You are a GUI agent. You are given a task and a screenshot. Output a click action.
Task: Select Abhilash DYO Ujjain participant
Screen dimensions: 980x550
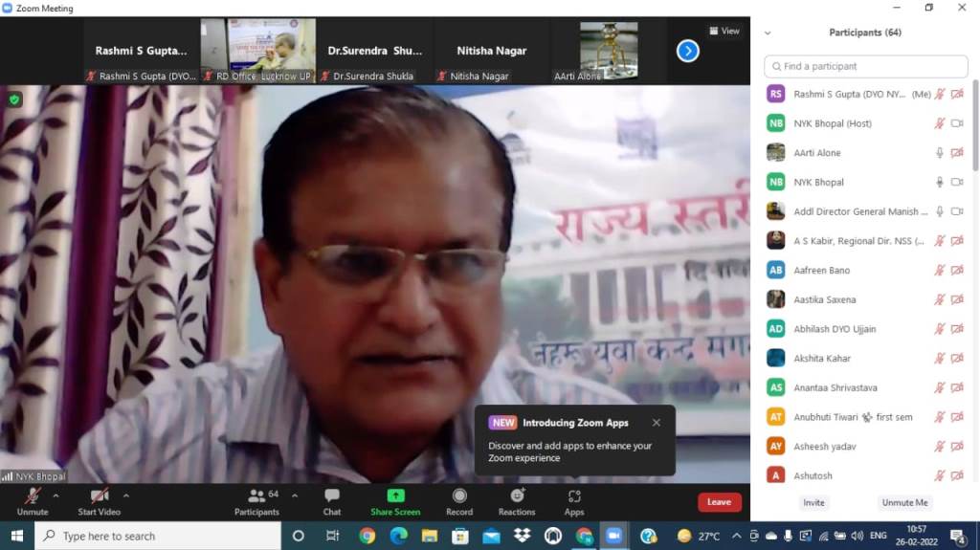pos(865,329)
